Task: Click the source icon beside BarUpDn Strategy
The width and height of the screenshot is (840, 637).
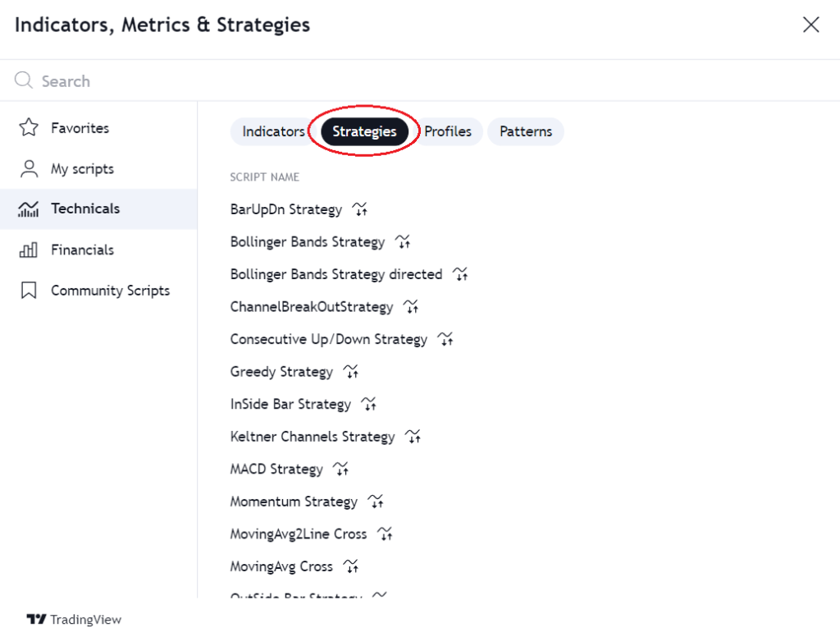Action: coord(359,209)
